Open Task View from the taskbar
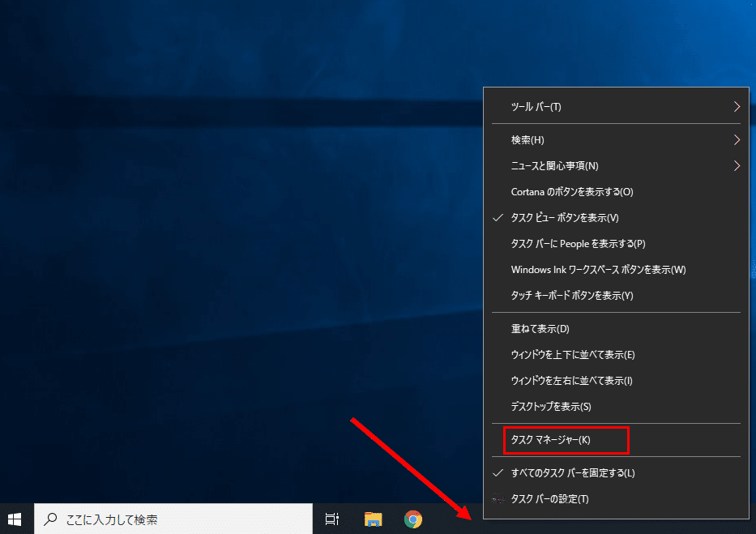This screenshot has height=534, width=756. (331, 519)
